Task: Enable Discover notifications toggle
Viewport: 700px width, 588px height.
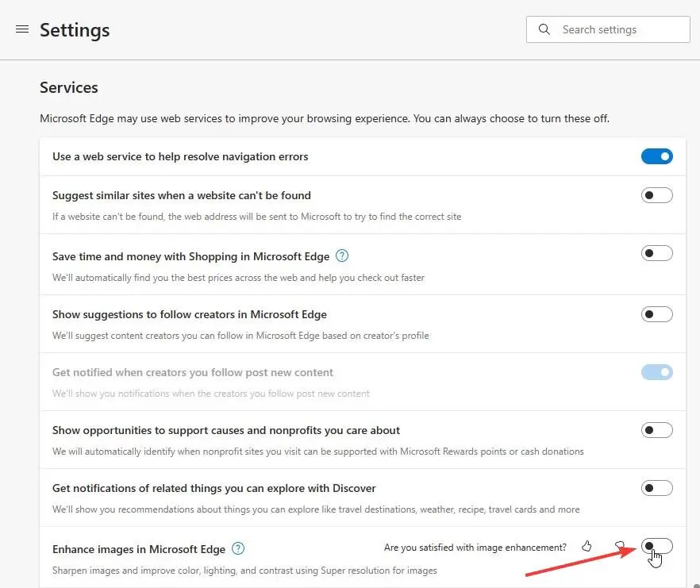Action: pos(656,488)
